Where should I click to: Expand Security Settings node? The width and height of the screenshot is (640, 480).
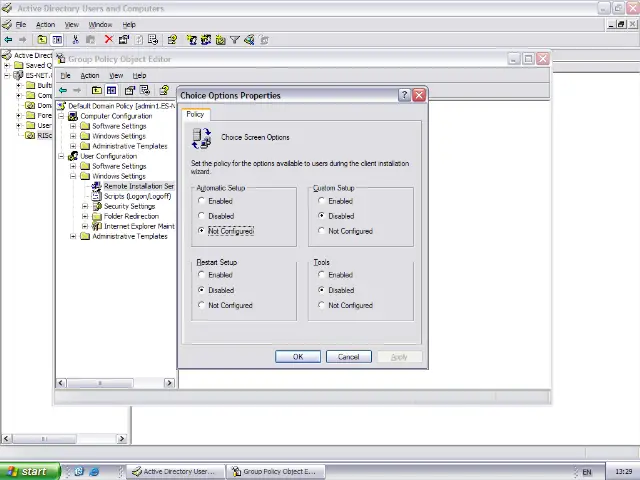pyautogui.click(x=84, y=206)
